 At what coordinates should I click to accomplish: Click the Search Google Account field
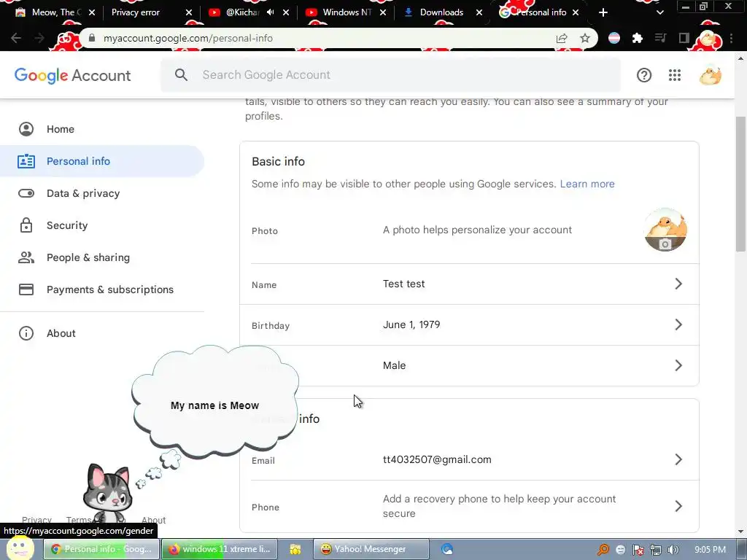[391, 75]
